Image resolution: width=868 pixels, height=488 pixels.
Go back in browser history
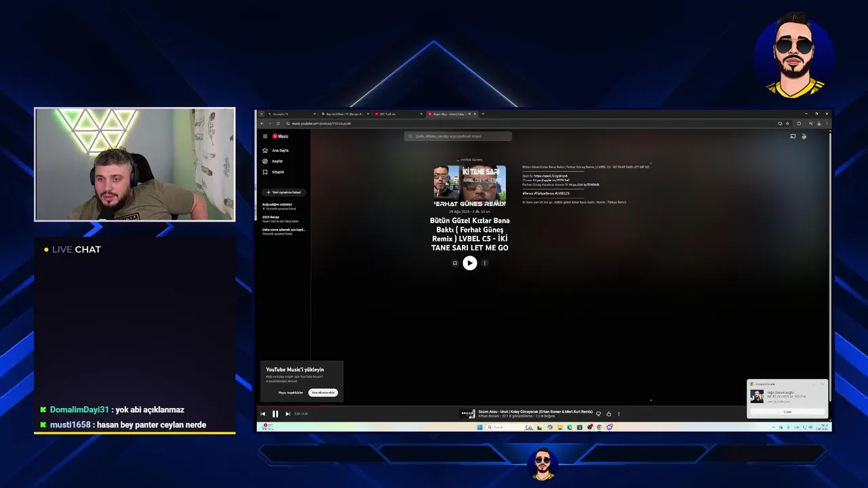pyautogui.click(x=262, y=123)
